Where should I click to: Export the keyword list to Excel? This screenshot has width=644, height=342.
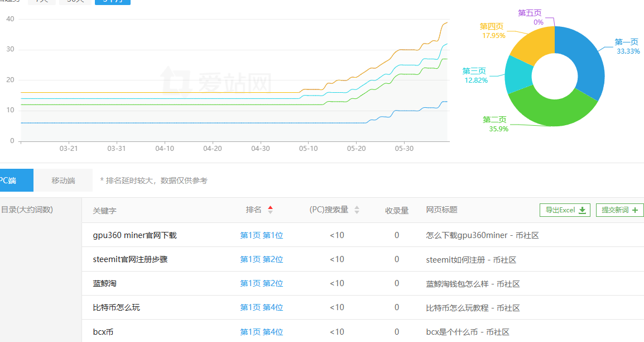pos(565,210)
